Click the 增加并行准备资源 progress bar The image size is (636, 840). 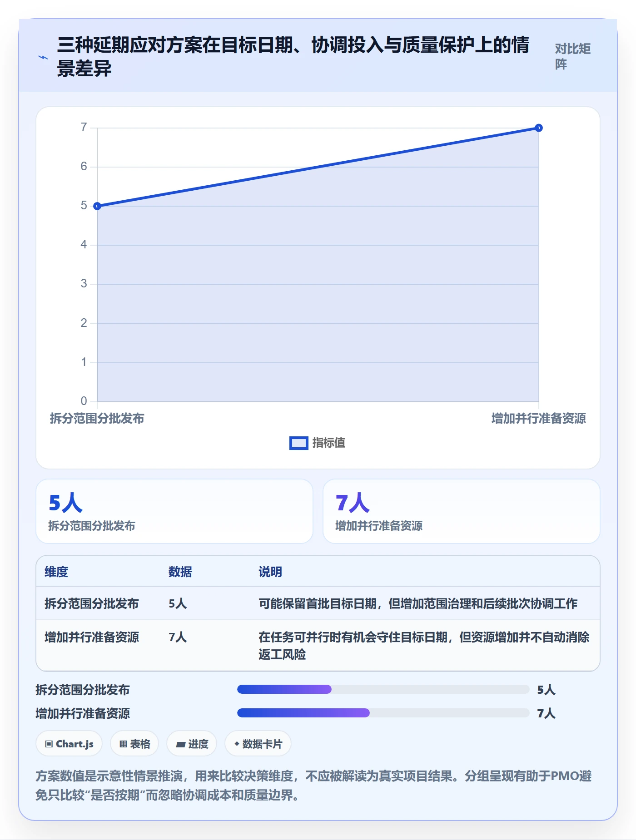click(383, 713)
